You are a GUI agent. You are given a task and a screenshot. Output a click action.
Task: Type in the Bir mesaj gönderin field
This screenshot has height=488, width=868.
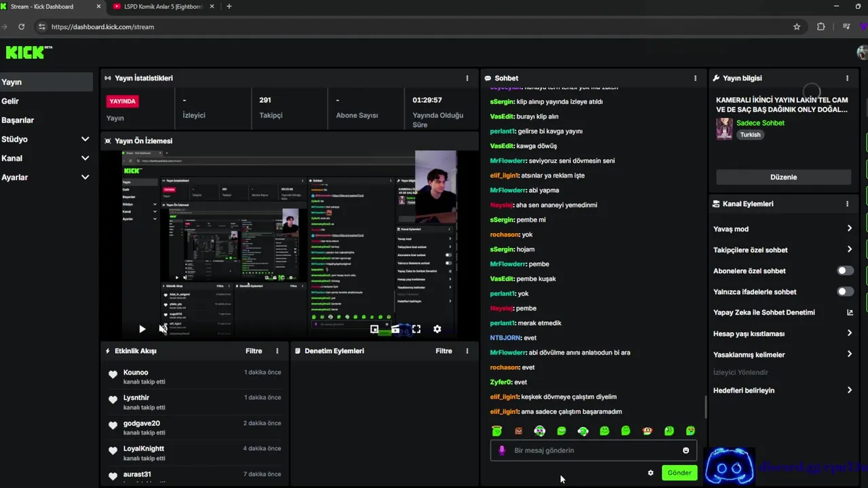pos(593,450)
